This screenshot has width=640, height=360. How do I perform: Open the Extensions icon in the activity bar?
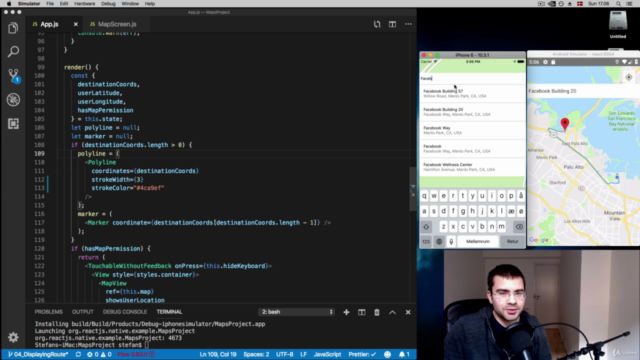tap(13, 123)
